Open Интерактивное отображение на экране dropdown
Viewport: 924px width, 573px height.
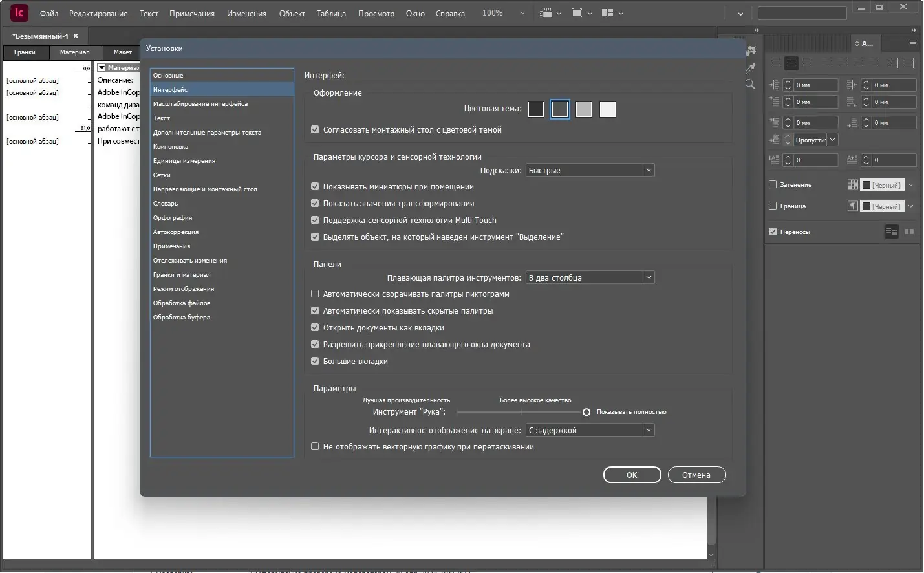click(x=590, y=430)
